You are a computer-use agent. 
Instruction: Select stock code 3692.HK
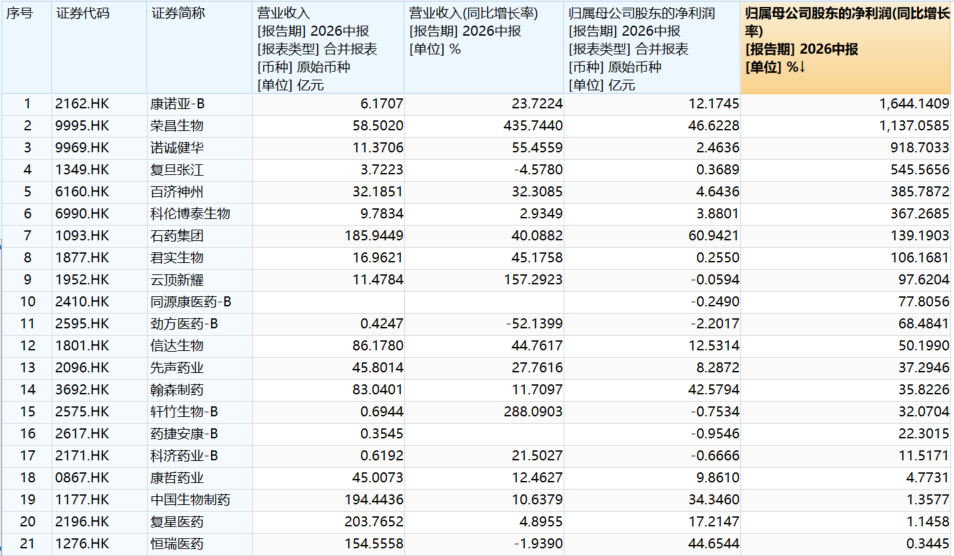[x=82, y=389]
